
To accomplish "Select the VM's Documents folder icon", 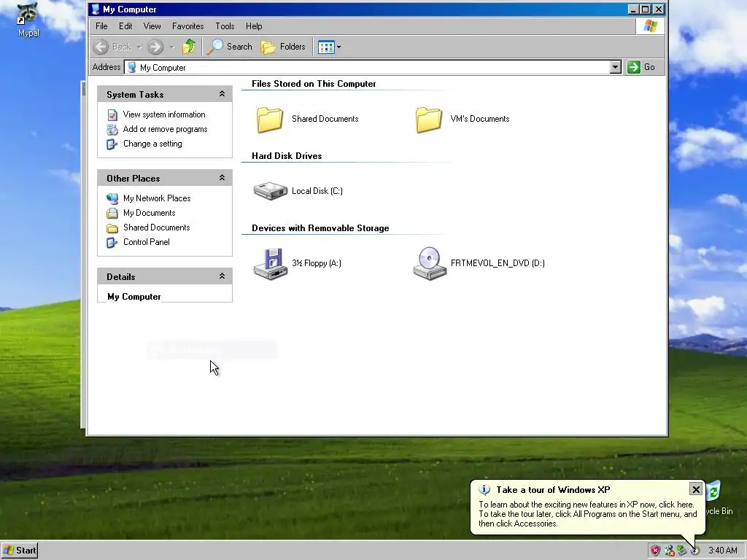I will (428, 119).
